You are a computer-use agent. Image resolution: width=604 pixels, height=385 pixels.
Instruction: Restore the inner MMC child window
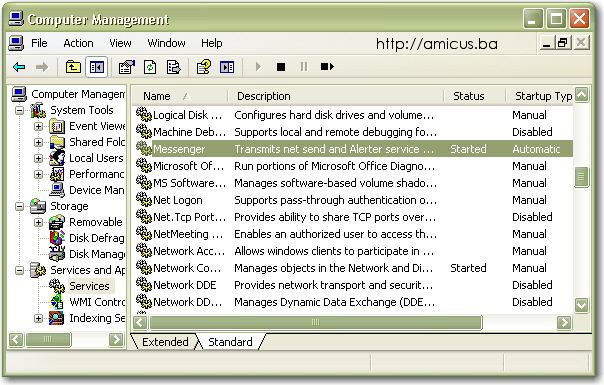point(563,42)
